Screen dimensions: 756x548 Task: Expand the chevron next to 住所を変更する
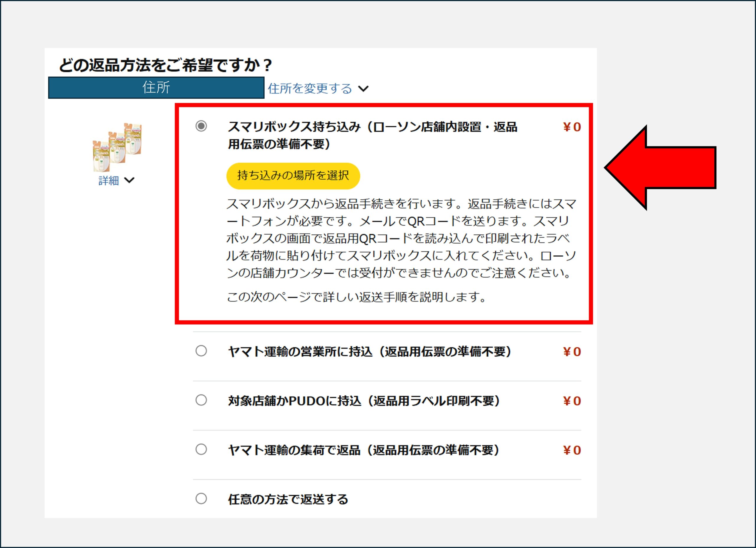point(363,89)
